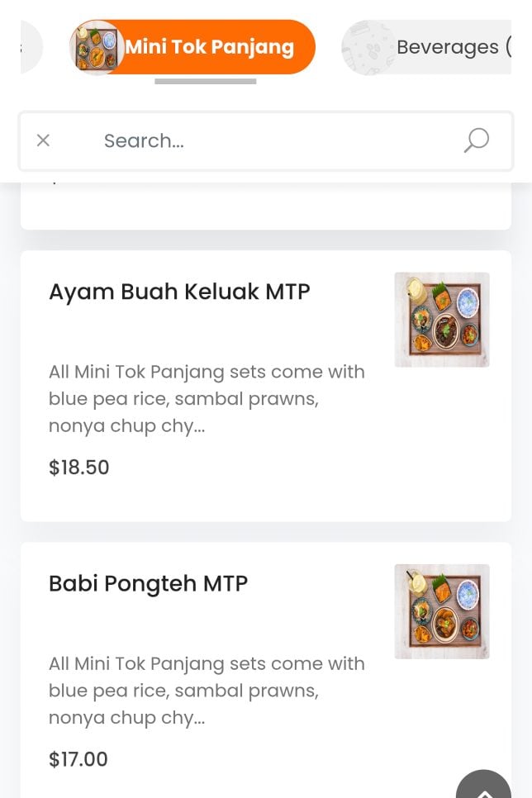
Task: Open the Ayam Buah Keluak MTP item title
Action: 179,292
